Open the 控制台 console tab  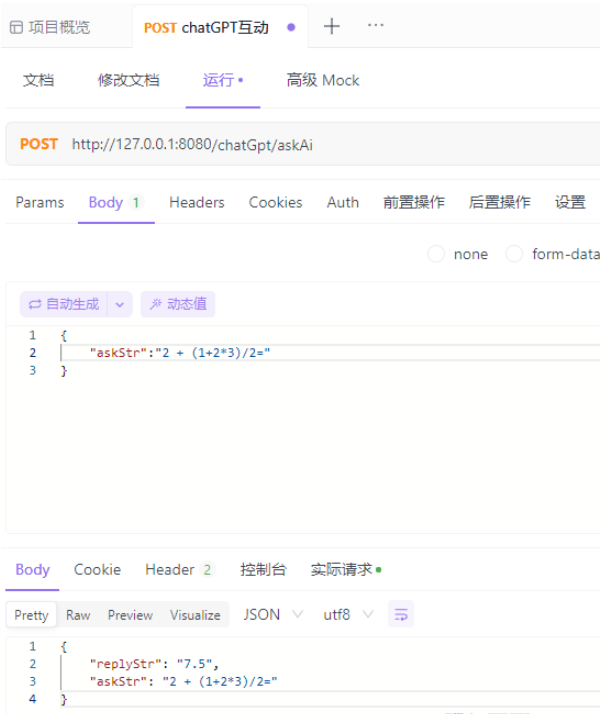tap(263, 570)
